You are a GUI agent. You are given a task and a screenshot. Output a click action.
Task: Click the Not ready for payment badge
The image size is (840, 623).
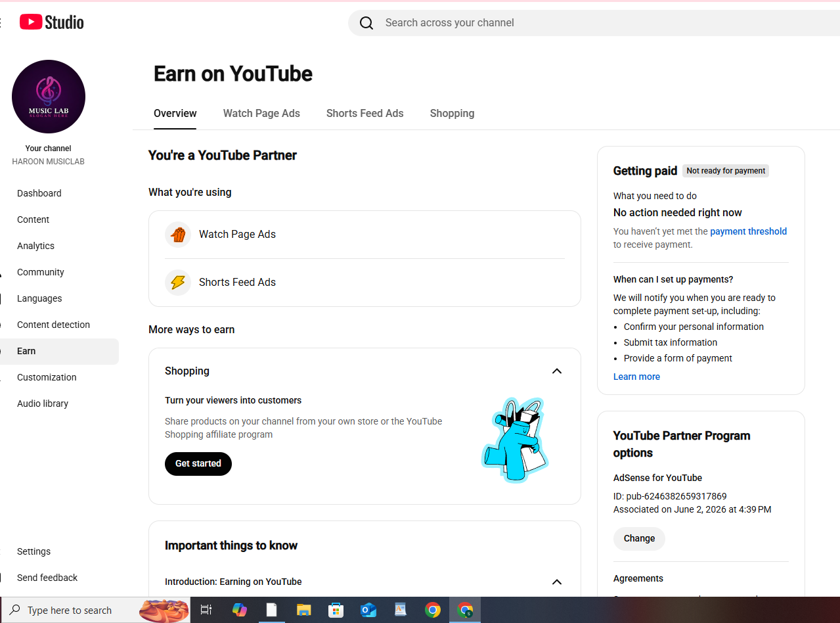click(x=726, y=171)
